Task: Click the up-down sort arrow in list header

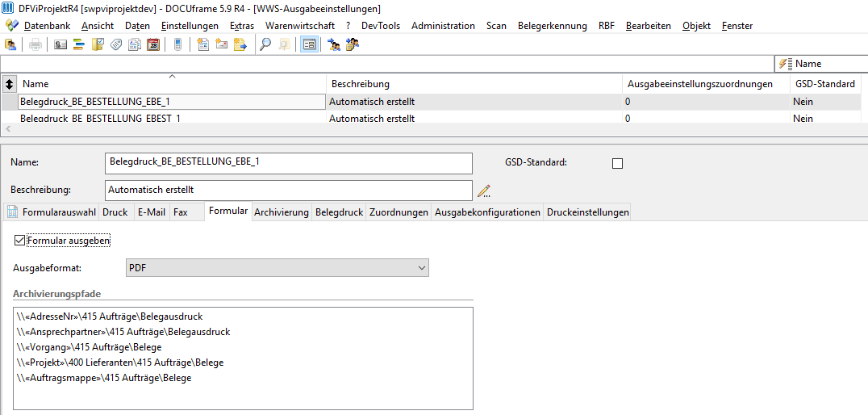Action: pos(10,84)
